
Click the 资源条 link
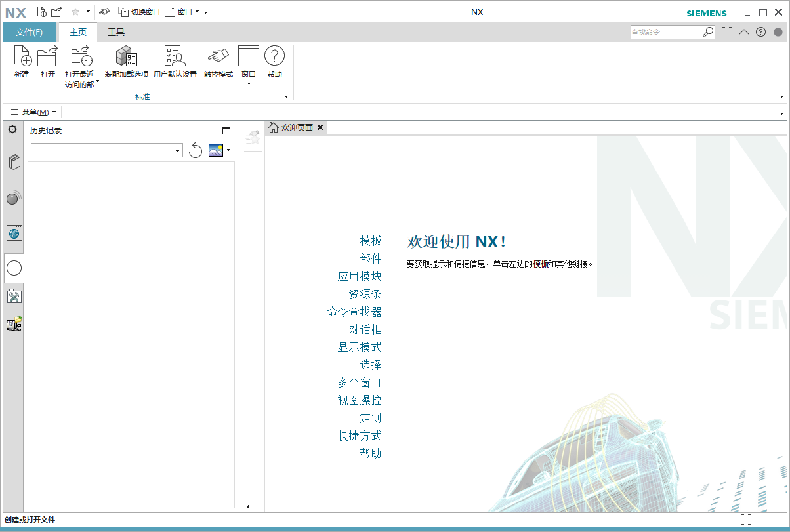(365, 295)
